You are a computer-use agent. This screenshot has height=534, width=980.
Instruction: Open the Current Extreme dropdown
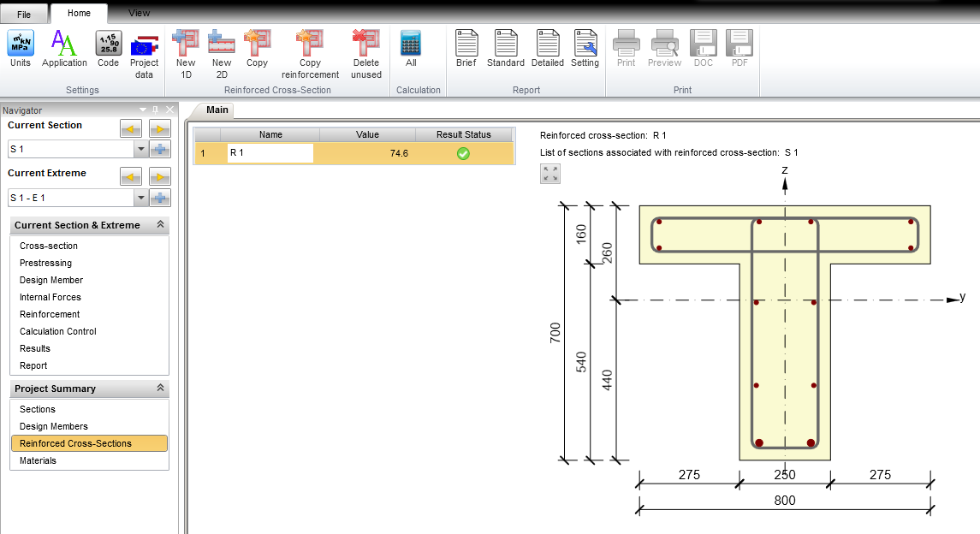(x=141, y=199)
